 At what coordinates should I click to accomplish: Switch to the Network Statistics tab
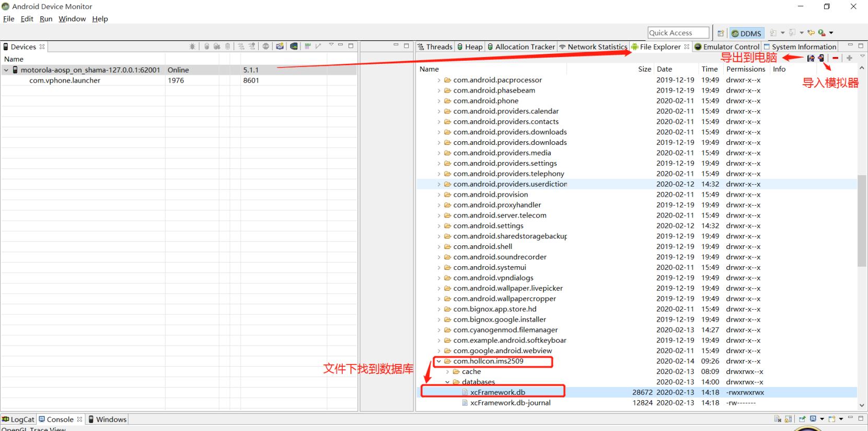[x=593, y=47]
